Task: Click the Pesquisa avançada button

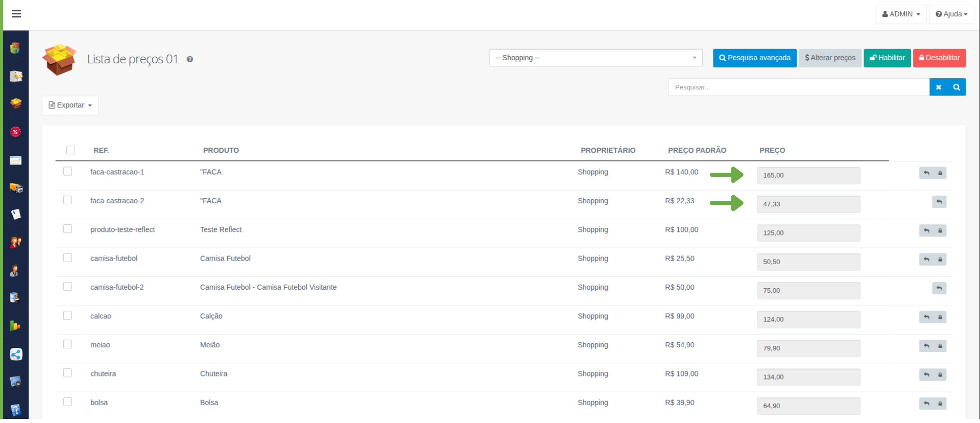Action: point(754,58)
